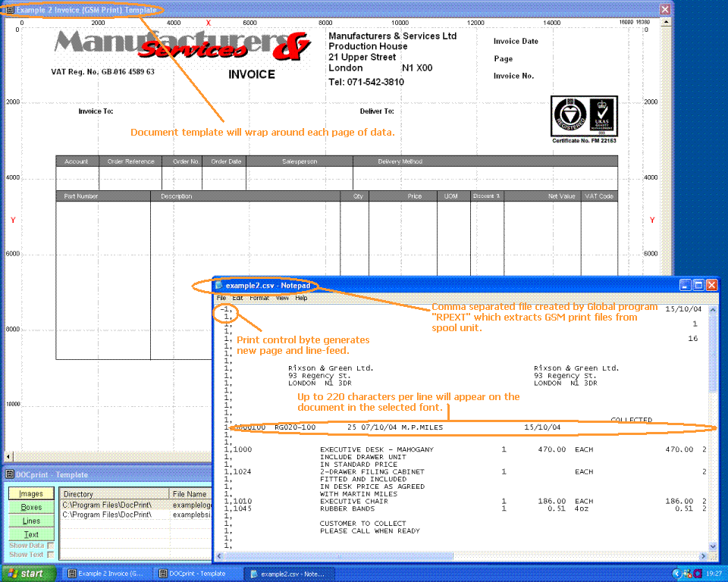The image size is (728, 582).
Task: Tick the Show Text checkbox
Action: [51, 554]
